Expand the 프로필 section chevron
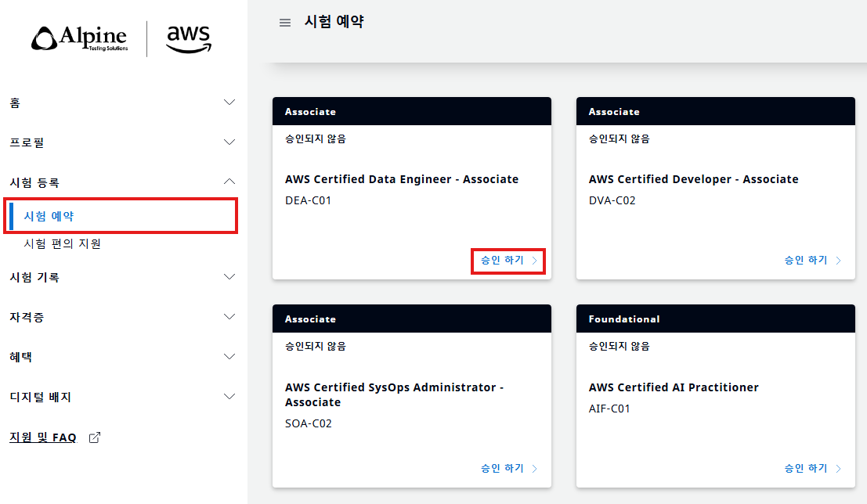867x504 pixels. 229,142
